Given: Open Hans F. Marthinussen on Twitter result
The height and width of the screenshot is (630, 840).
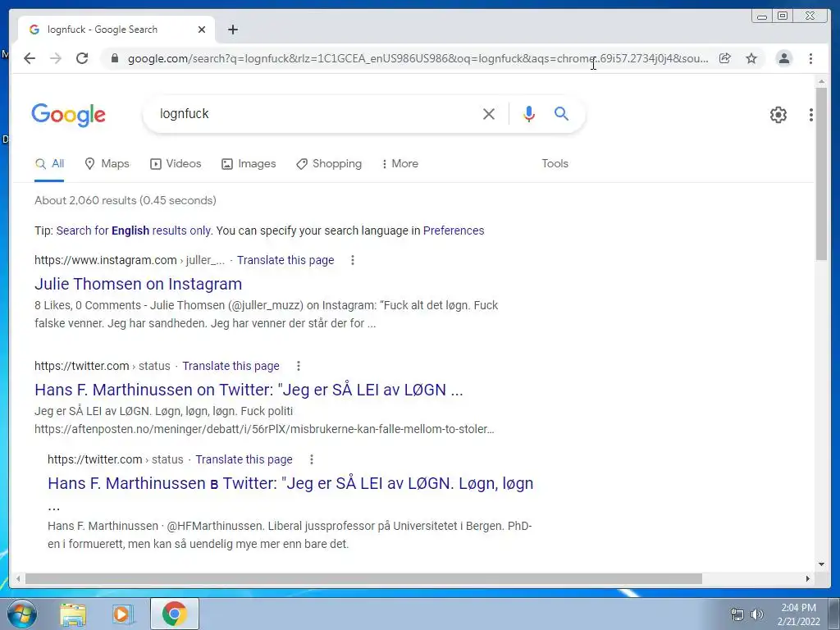Looking at the screenshot, I should 249,390.
